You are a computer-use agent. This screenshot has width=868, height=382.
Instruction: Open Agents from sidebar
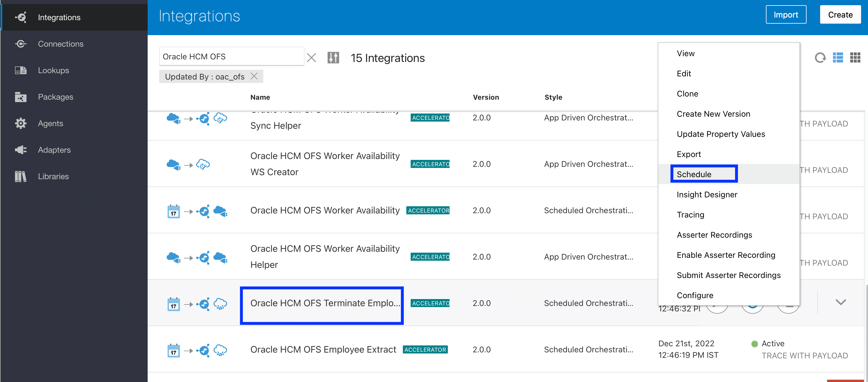point(50,123)
